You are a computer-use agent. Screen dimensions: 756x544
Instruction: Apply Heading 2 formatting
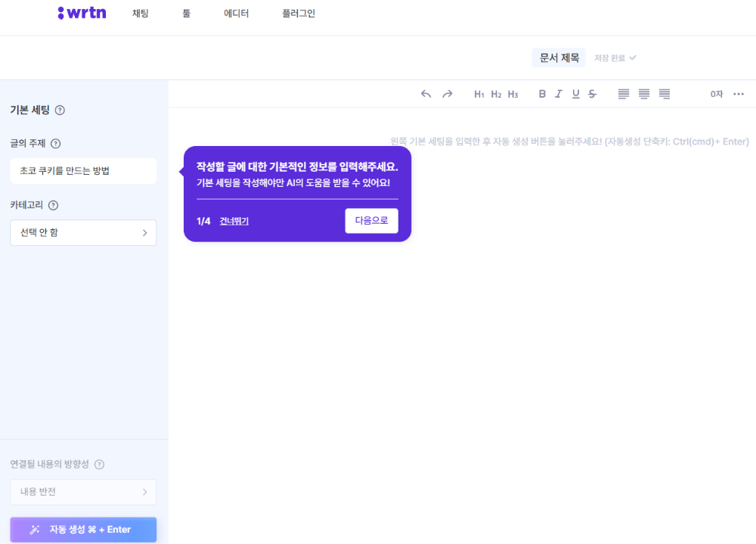tap(496, 94)
